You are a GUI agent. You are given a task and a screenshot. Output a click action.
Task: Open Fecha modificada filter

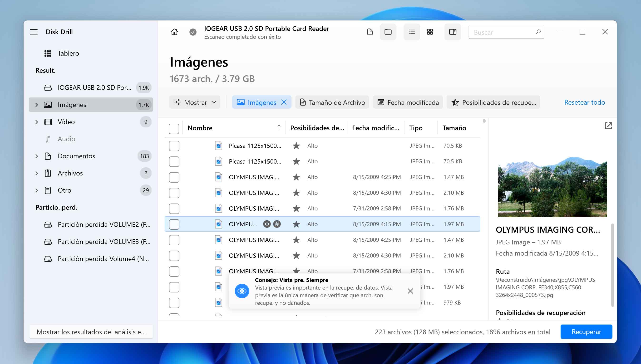click(x=408, y=102)
